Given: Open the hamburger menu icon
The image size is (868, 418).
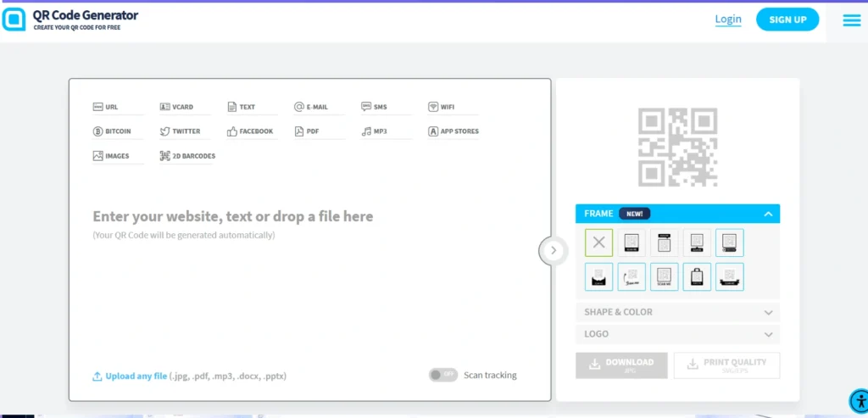Looking at the screenshot, I should (851, 20).
